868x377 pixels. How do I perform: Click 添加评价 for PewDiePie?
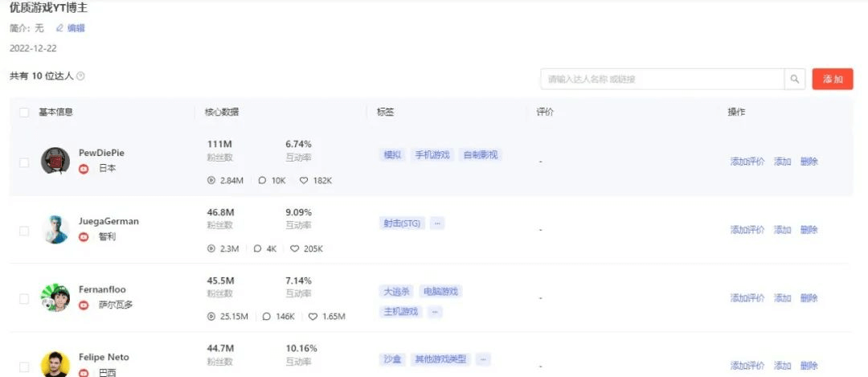[x=747, y=162]
